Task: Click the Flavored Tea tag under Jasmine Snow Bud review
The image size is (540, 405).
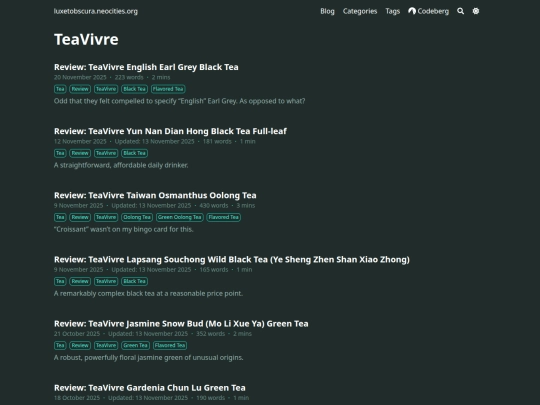Action: [x=170, y=345]
